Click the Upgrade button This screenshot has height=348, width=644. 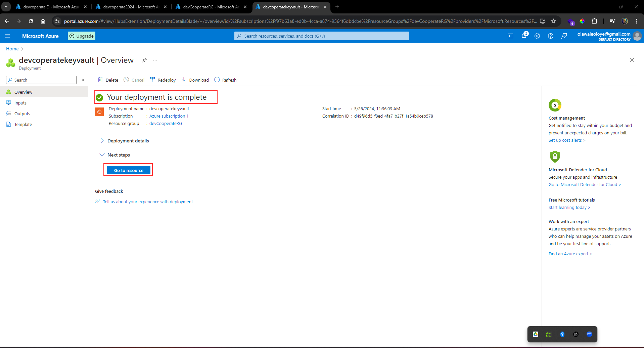click(x=82, y=36)
